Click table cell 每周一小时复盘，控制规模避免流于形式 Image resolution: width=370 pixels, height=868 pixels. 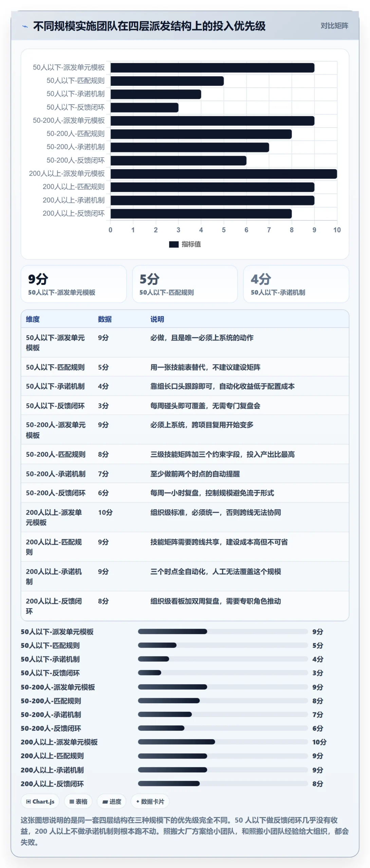pos(212,493)
